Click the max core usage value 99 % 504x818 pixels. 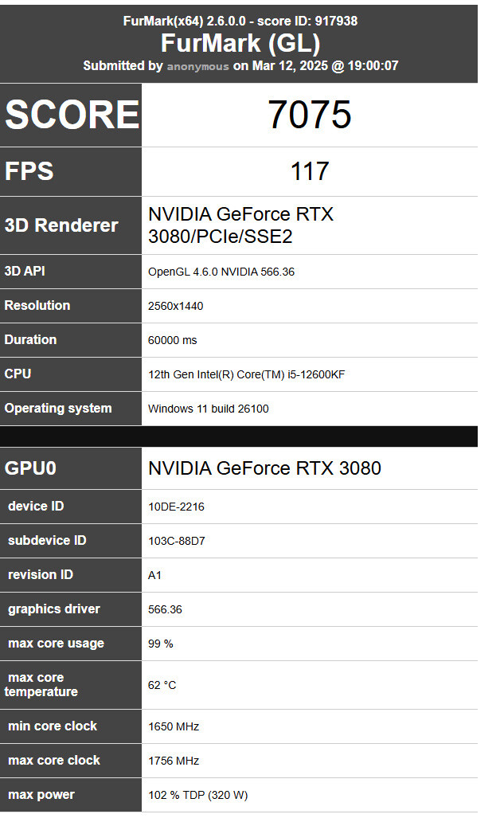click(x=160, y=644)
